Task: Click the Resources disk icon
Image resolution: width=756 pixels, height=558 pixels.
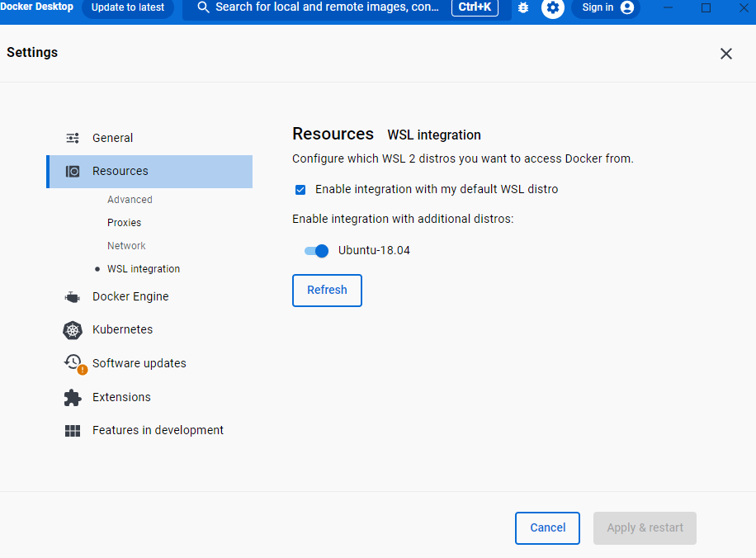Action: click(73, 171)
